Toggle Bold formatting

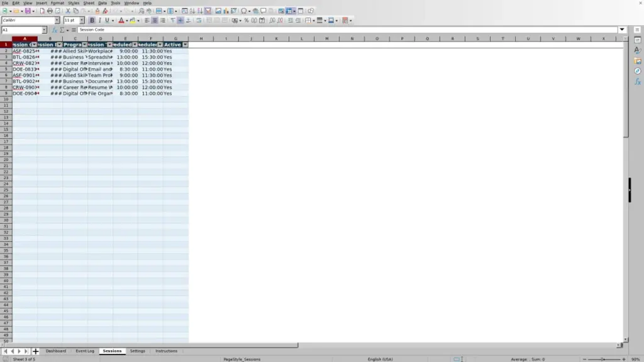(92, 20)
